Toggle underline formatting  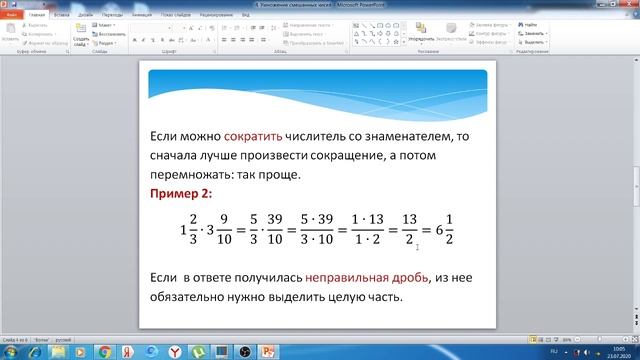[x=153, y=40]
